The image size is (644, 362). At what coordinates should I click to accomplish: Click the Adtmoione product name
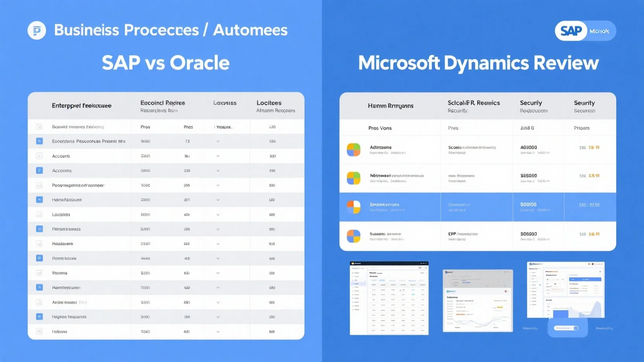click(x=380, y=147)
